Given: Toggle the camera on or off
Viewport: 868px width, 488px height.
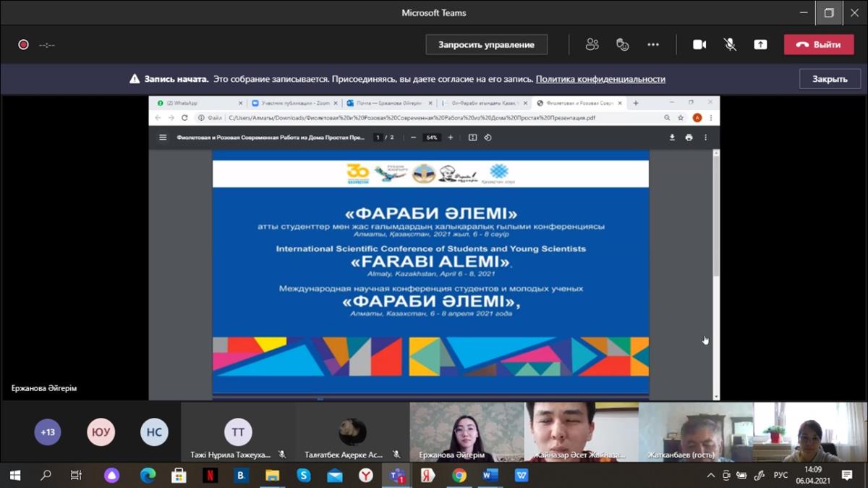Looking at the screenshot, I should [x=699, y=44].
